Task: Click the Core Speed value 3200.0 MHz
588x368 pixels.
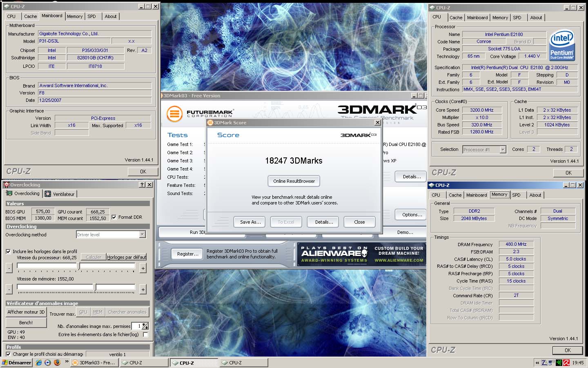Action: [482, 110]
